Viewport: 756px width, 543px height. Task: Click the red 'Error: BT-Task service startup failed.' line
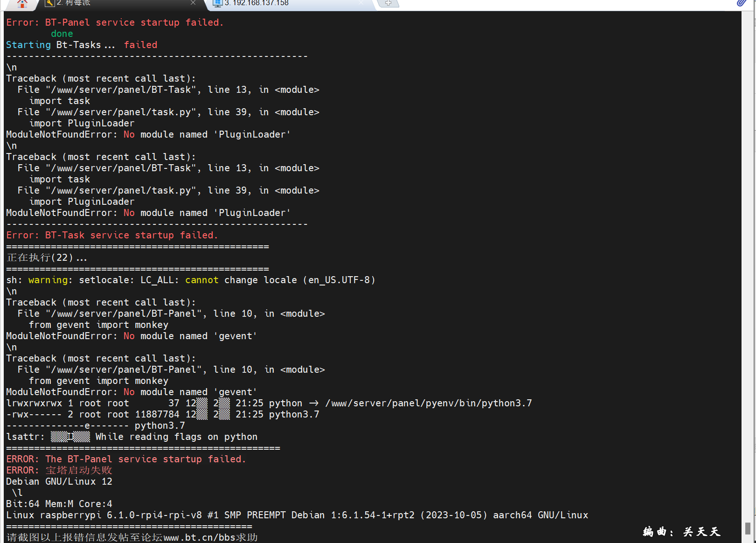coord(112,235)
